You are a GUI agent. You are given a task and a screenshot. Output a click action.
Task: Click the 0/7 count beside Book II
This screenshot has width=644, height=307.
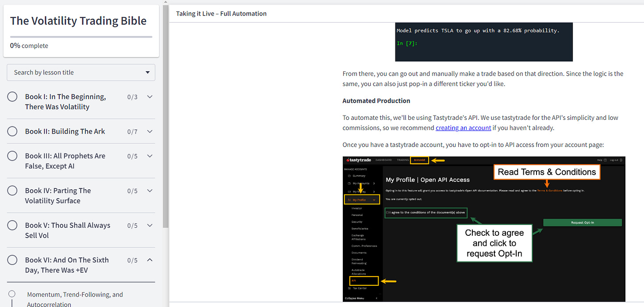[132, 131]
